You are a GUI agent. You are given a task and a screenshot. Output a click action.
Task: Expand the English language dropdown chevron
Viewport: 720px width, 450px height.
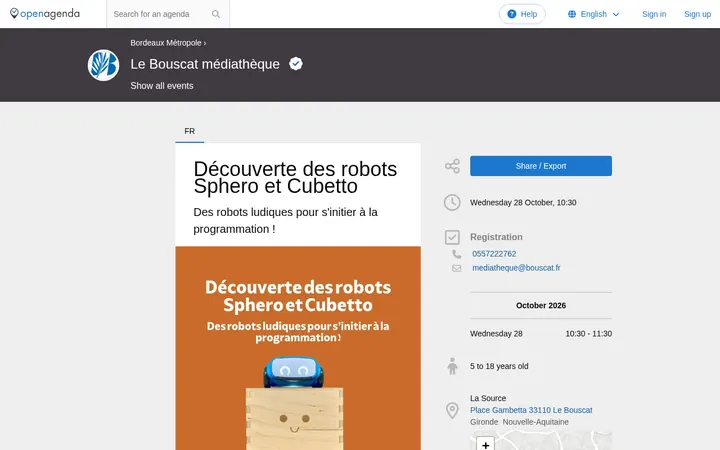[616, 15]
